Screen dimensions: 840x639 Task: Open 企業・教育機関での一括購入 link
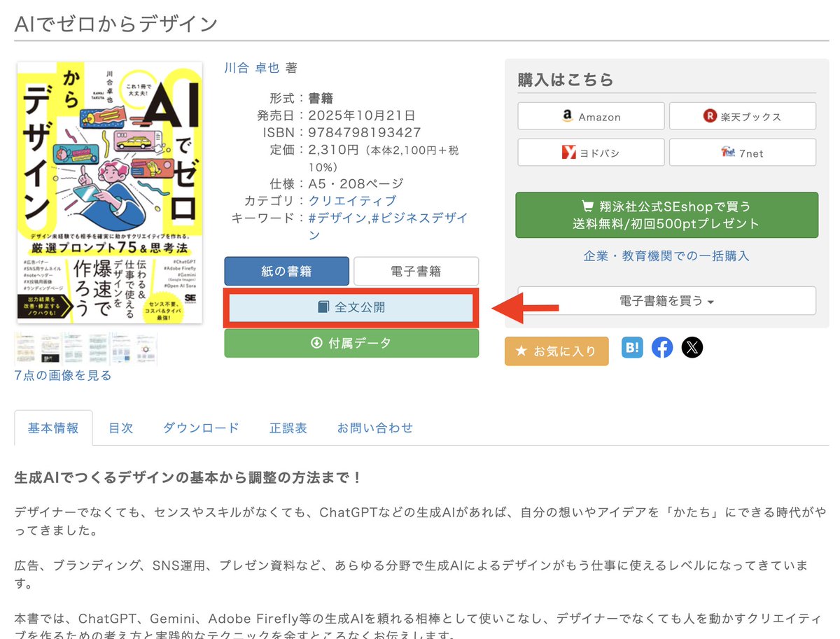pos(666,256)
